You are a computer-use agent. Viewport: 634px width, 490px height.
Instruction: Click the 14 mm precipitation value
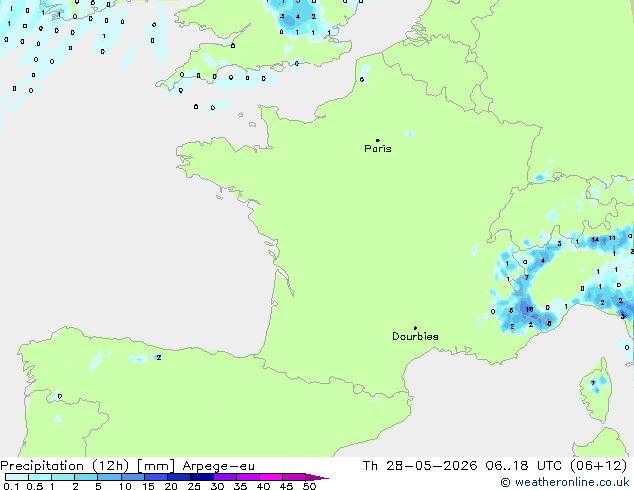click(x=595, y=240)
